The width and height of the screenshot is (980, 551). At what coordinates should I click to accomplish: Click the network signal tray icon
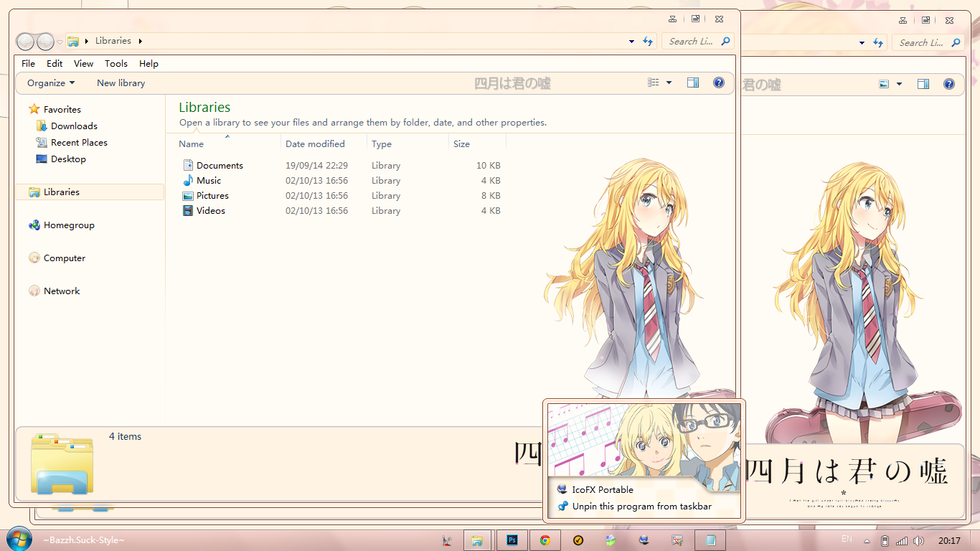tap(902, 541)
